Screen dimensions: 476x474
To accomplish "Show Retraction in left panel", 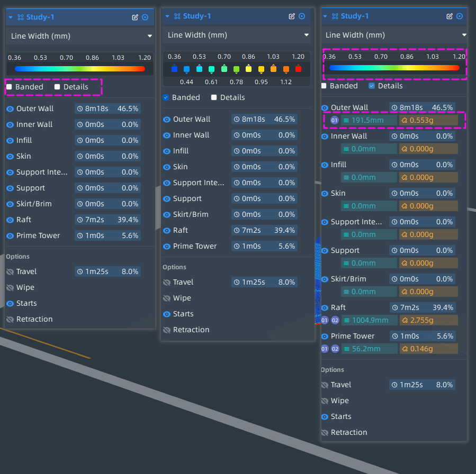I will tap(10, 320).
